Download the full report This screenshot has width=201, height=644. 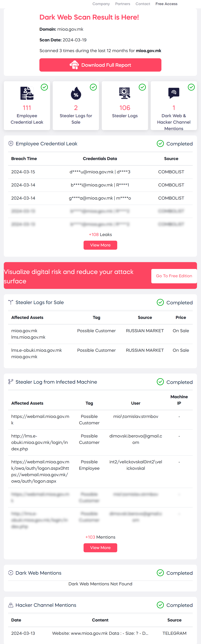(x=100, y=65)
